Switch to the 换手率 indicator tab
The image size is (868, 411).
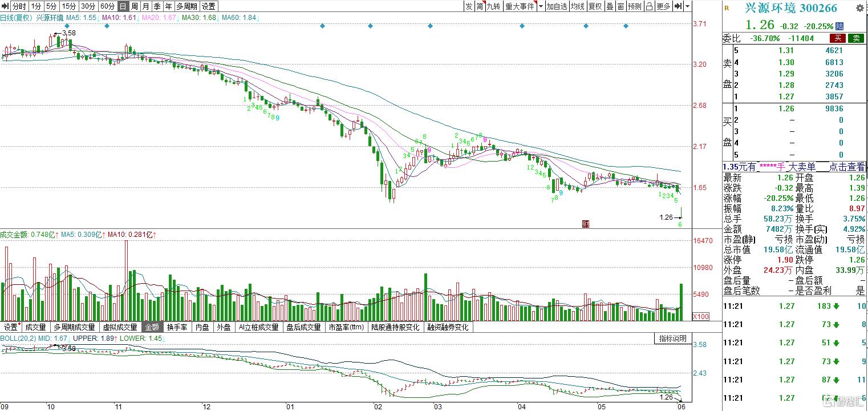pos(177,328)
